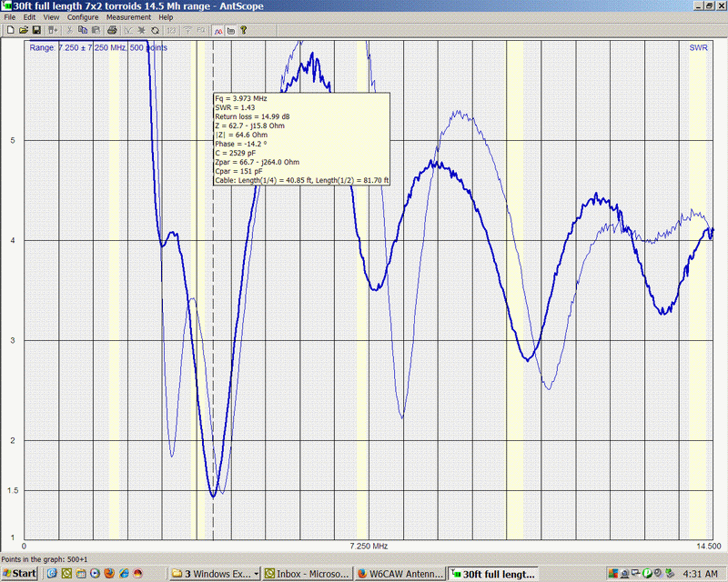Click the star-shaped toolbar icon

click(142, 30)
